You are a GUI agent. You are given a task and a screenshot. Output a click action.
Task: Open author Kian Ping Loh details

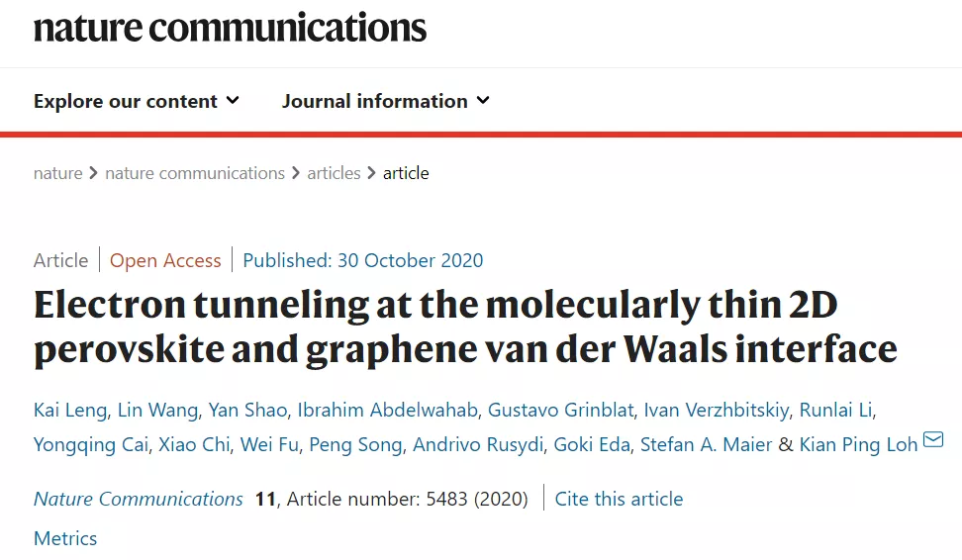pyautogui.click(x=858, y=444)
